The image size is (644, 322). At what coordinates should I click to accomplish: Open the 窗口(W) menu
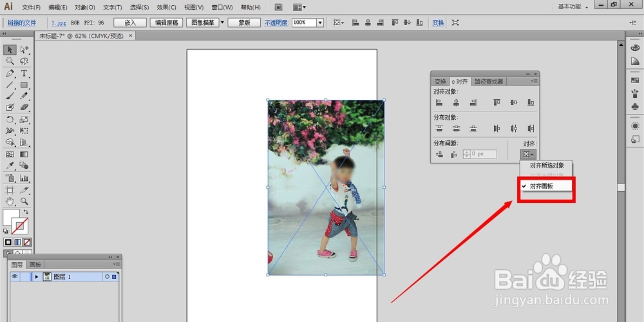[x=222, y=7]
